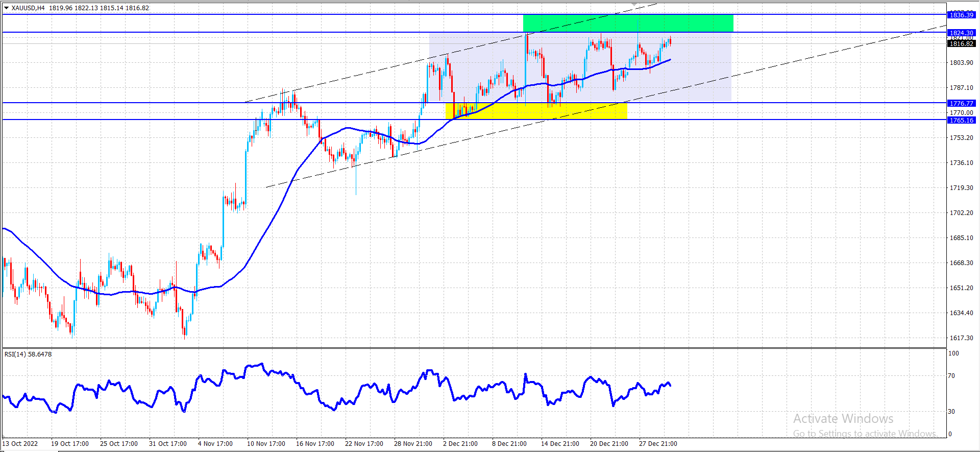Image resolution: width=980 pixels, height=452 pixels.
Task: Click the 1836.39 price label tag
Action: pos(962,15)
